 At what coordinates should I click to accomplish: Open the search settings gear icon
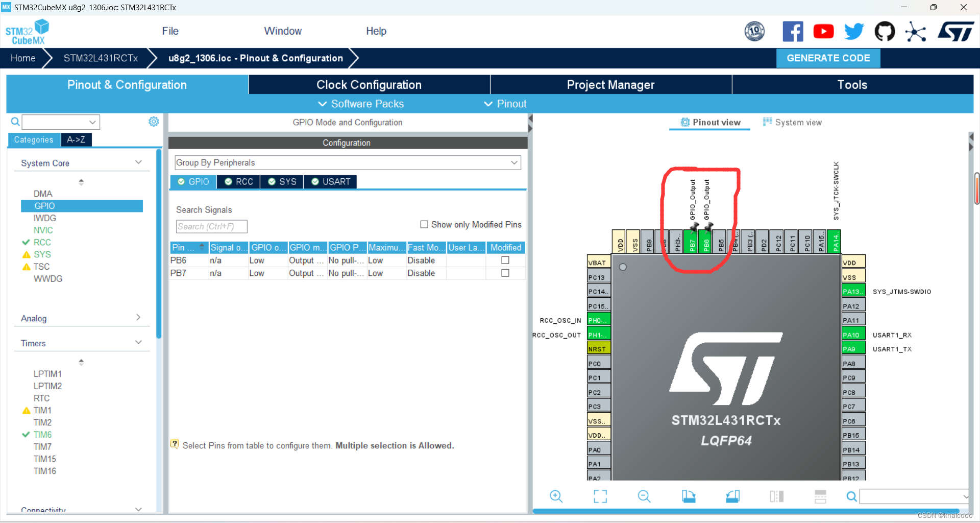pyautogui.click(x=153, y=122)
